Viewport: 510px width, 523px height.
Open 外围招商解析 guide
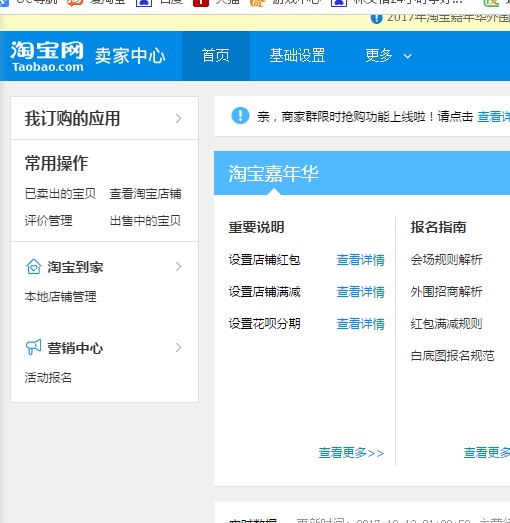[446, 292]
